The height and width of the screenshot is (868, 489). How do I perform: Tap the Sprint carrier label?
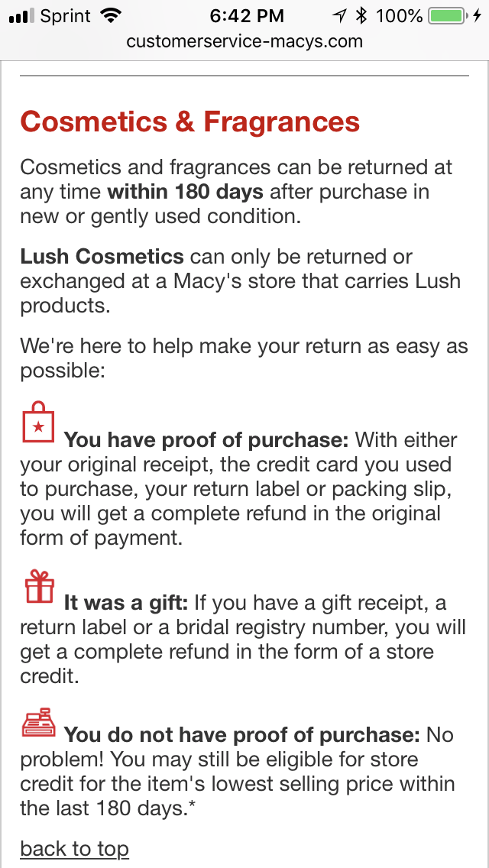(x=66, y=17)
